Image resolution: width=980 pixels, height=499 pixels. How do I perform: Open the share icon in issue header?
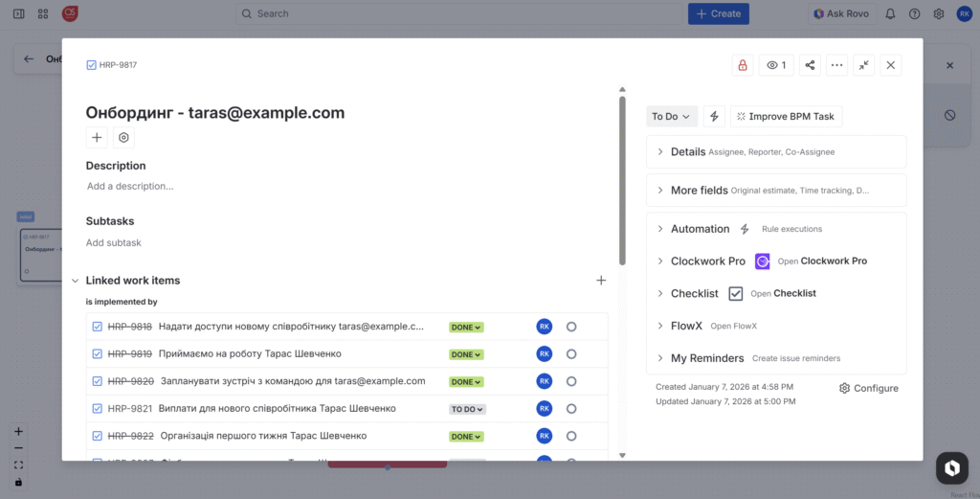[x=811, y=65]
